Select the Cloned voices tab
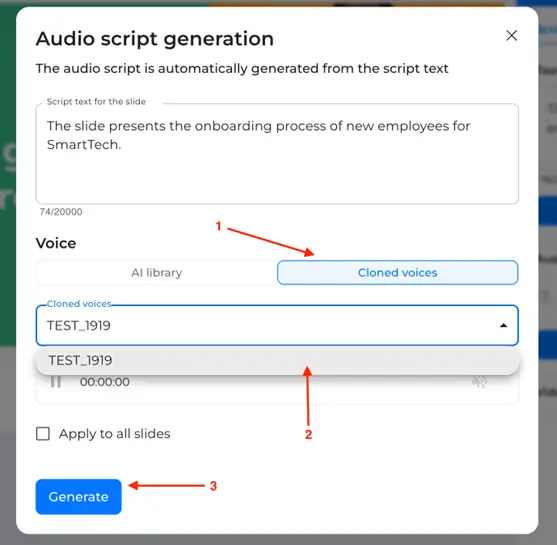Screen dimensions: 557x545 (398, 272)
